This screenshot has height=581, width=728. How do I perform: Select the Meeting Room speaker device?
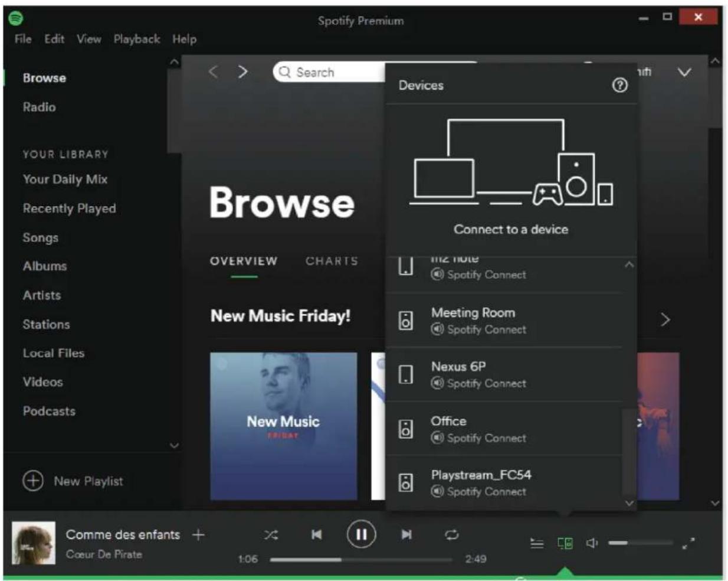click(x=504, y=320)
